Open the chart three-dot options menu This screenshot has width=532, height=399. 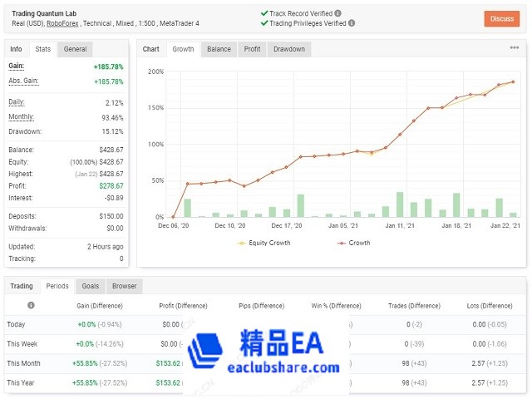coord(515,48)
